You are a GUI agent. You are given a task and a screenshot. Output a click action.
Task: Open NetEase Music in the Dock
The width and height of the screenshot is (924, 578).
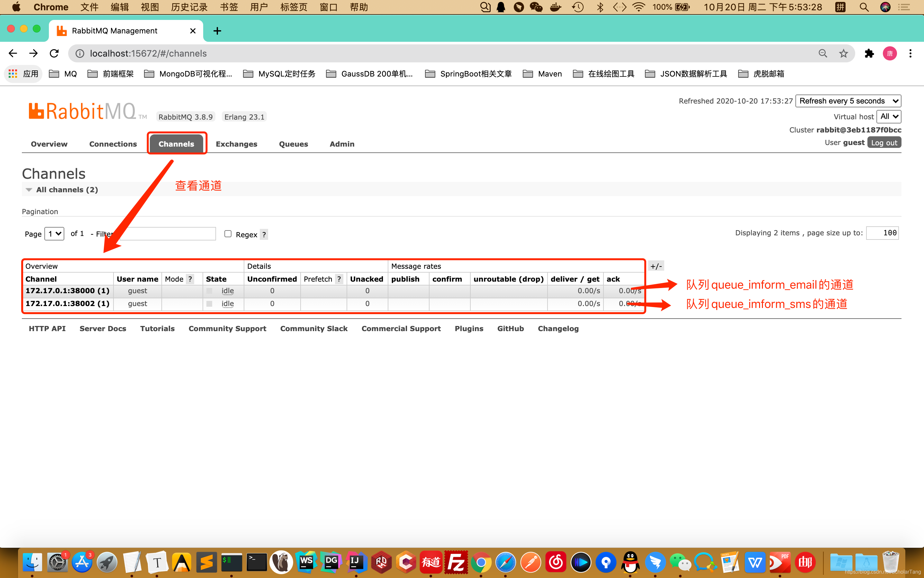pos(556,562)
